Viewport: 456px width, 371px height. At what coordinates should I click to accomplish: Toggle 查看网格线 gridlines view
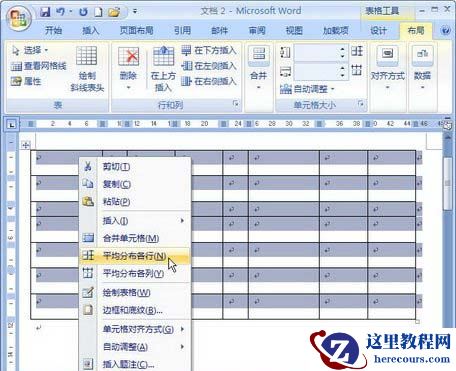coord(39,66)
